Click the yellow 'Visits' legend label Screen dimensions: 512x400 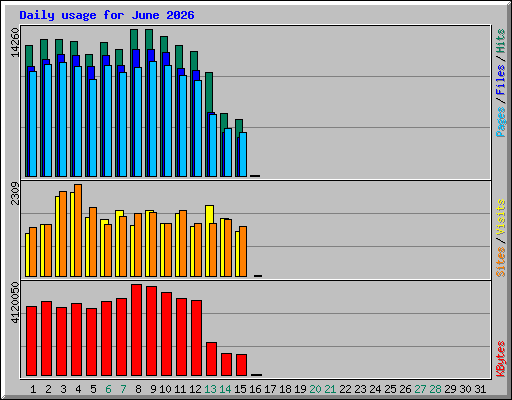pyautogui.click(x=501, y=217)
